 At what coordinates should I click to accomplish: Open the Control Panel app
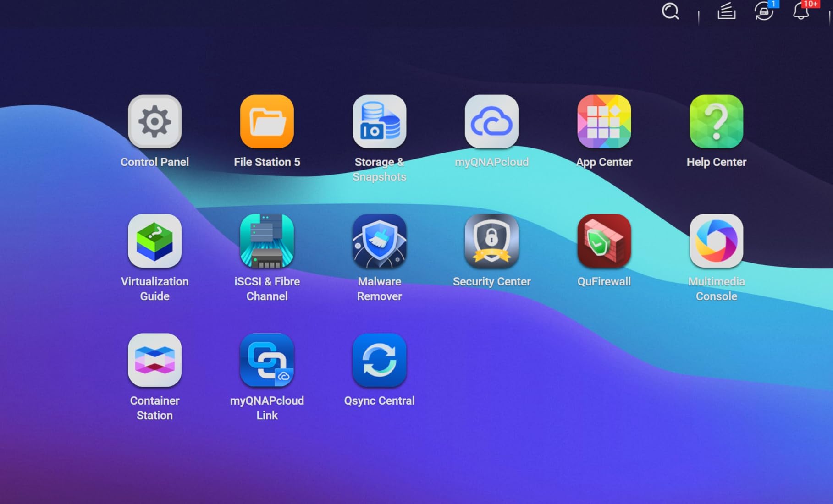click(x=154, y=122)
